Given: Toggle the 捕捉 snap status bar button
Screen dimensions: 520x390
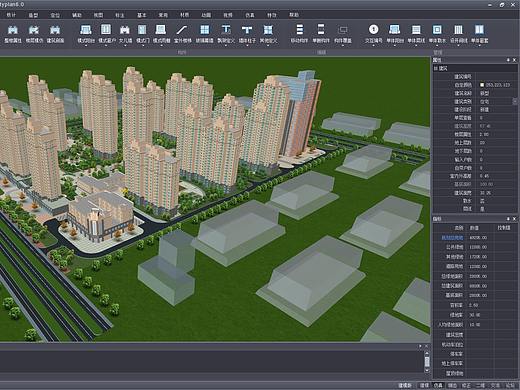Looking at the screenshot, I should tap(452, 385).
